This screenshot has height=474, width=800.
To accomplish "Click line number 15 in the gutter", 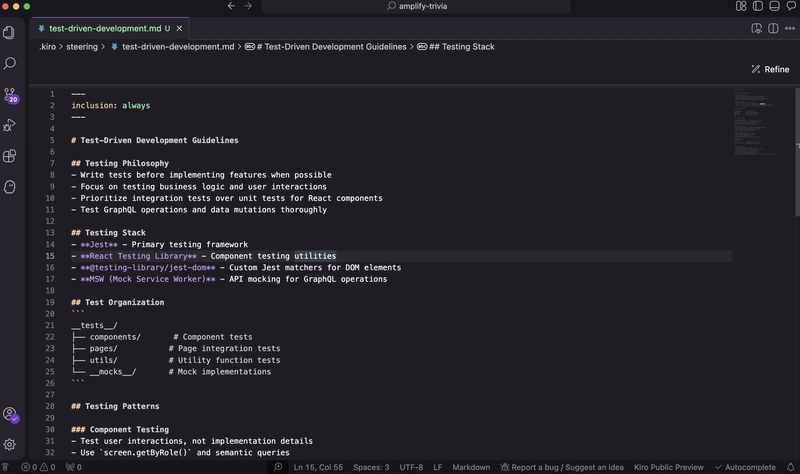I will [x=50, y=256].
